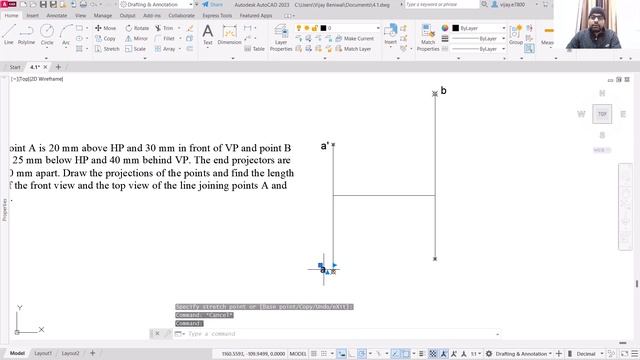Toggle object snap tracking in status bar
The width and height of the screenshot is (640, 360).
pyautogui.click(x=395, y=353)
